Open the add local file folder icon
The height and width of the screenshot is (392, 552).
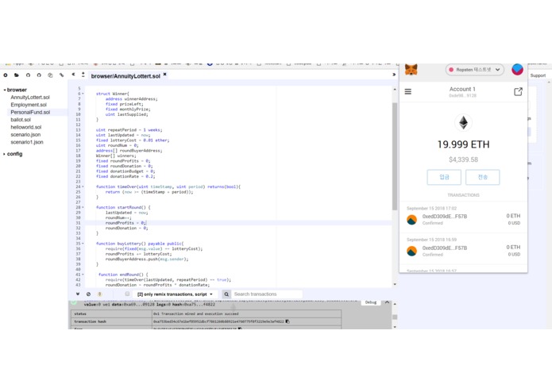tap(17, 75)
